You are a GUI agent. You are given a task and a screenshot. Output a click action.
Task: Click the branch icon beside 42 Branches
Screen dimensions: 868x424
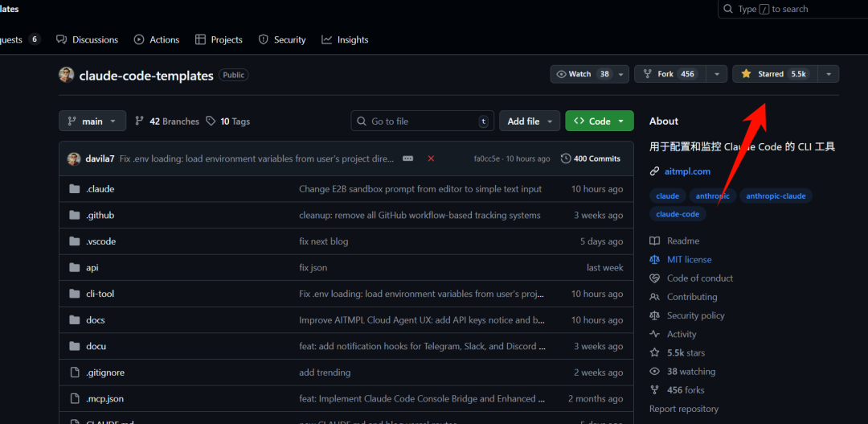point(140,121)
